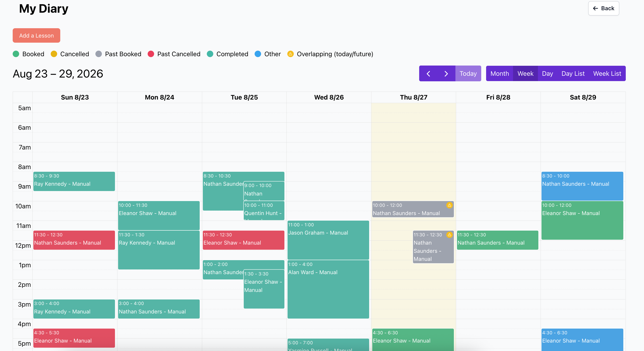
Task: Open Saturday 10:00 - 12:00 Eleanor Shaw lesson
Action: click(x=582, y=220)
